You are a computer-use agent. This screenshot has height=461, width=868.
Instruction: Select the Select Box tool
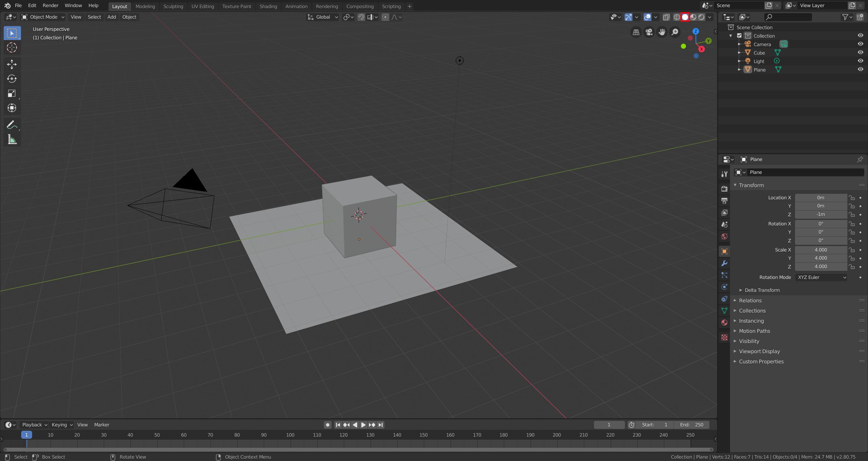(x=12, y=33)
